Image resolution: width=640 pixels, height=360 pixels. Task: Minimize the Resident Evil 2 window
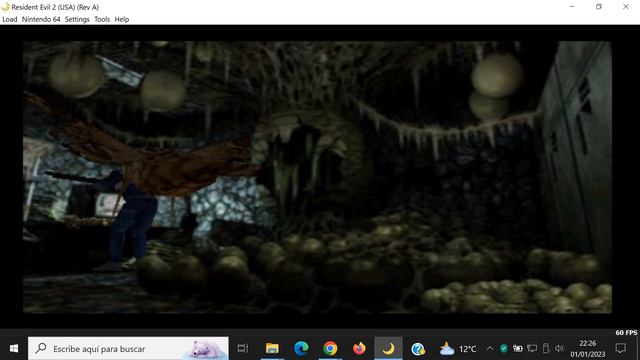[x=572, y=7]
